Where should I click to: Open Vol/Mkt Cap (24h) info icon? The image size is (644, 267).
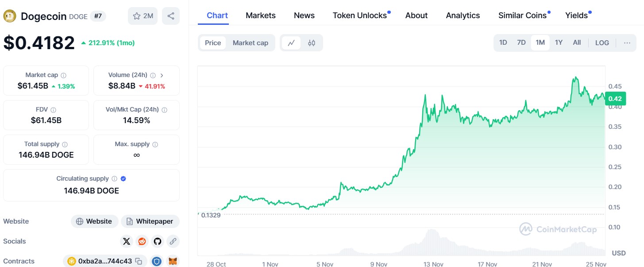(x=164, y=110)
